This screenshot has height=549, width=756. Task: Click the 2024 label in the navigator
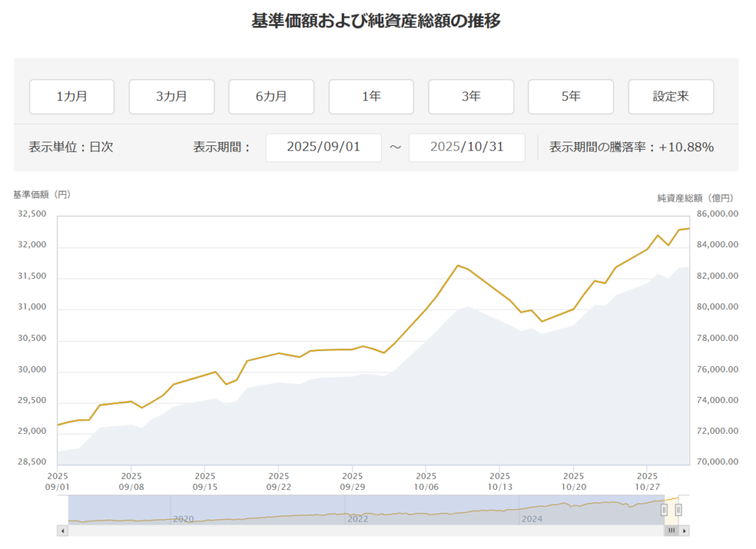(x=532, y=519)
